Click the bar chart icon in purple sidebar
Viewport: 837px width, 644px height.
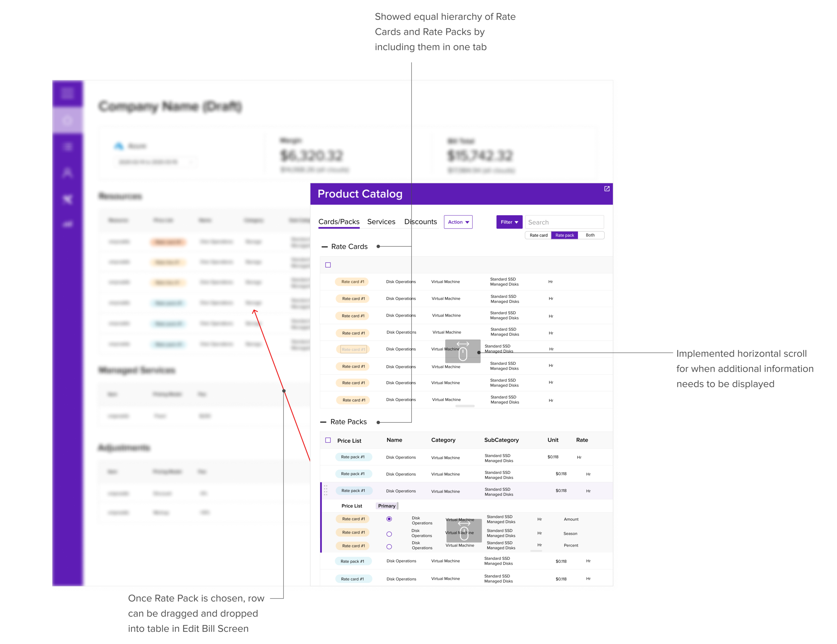tap(67, 224)
